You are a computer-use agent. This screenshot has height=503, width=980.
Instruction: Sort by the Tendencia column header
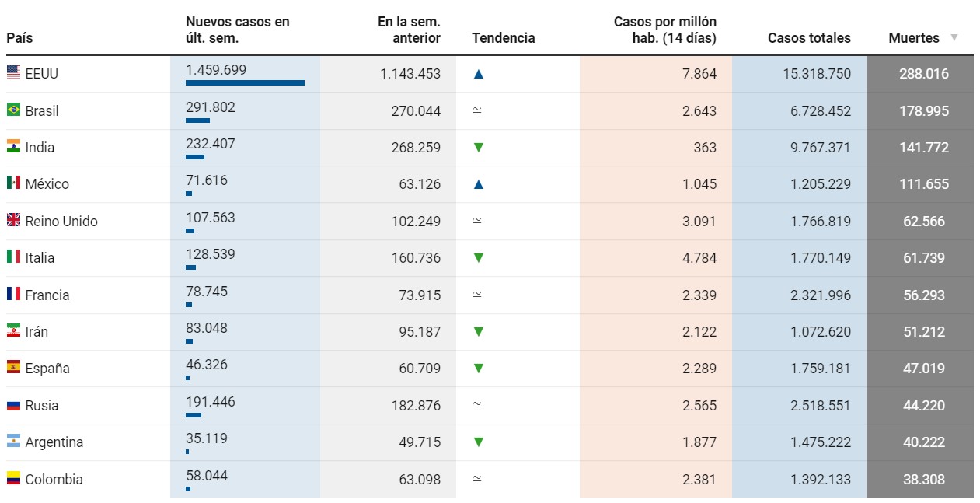pos(503,37)
